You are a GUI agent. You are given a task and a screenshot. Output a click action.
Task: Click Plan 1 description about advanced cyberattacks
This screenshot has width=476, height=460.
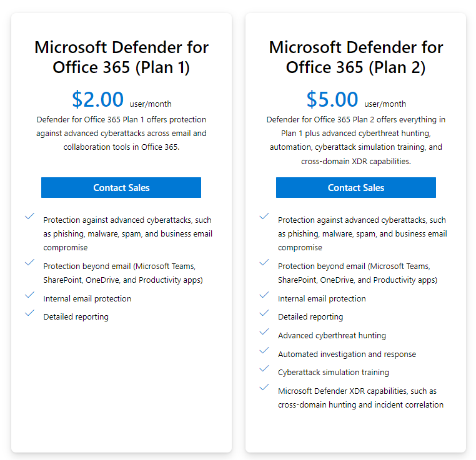tap(121, 133)
